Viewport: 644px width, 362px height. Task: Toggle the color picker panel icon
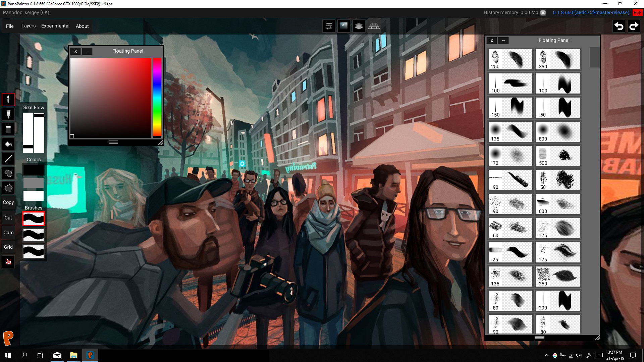point(343,26)
